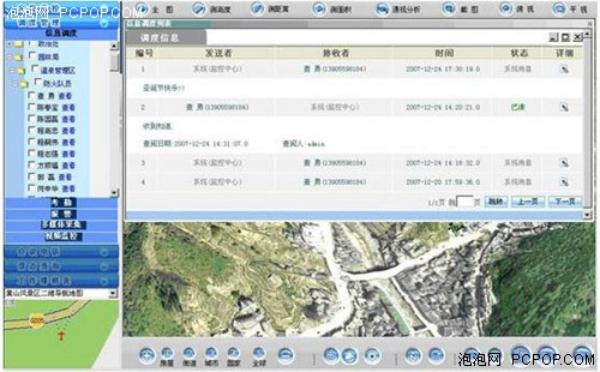Open details icon for message row 2

[564, 107]
